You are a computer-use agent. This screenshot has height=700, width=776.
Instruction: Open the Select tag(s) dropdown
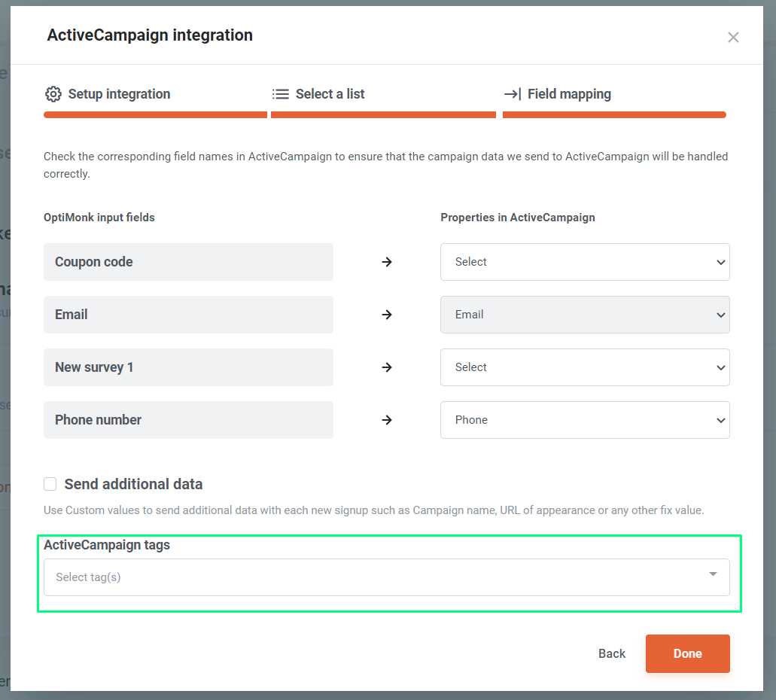click(x=387, y=577)
